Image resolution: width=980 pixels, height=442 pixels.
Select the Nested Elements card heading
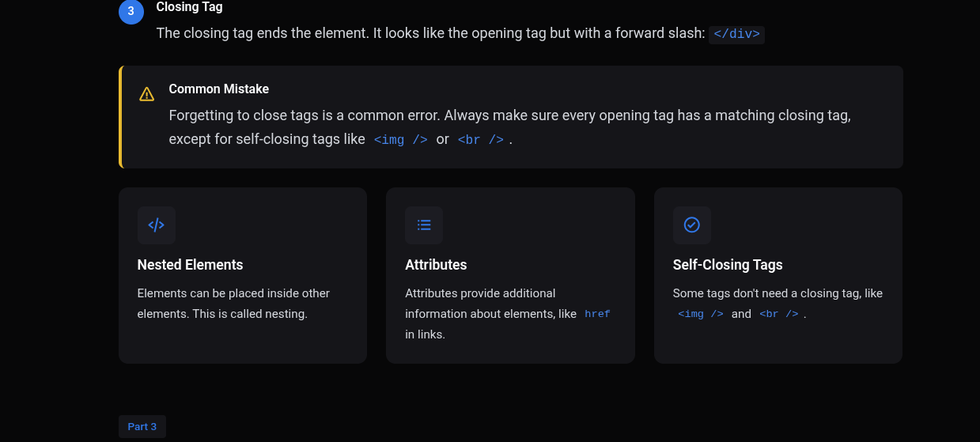point(190,265)
